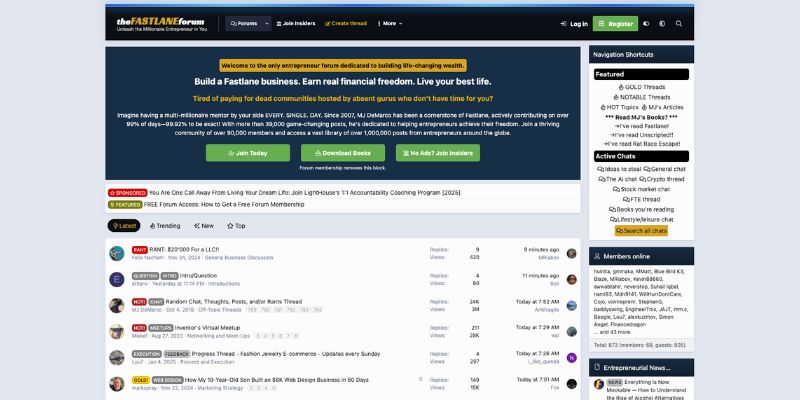Open FREE Forum Access featured link

coord(224,205)
